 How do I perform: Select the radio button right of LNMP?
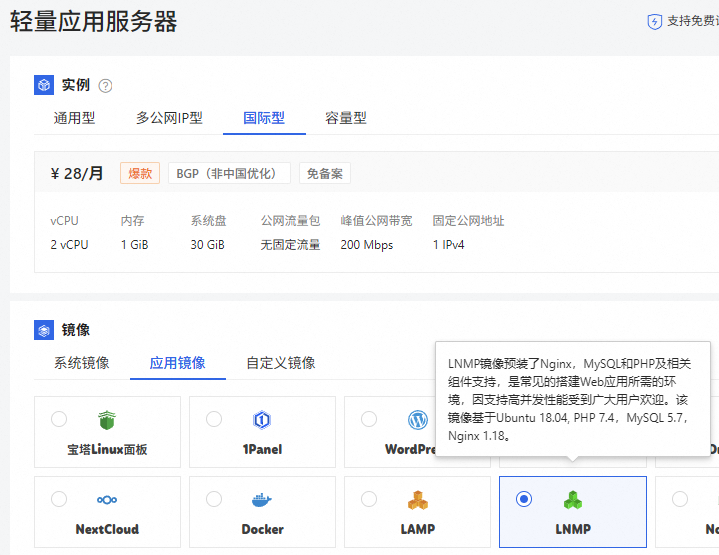[x=680, y=499]
